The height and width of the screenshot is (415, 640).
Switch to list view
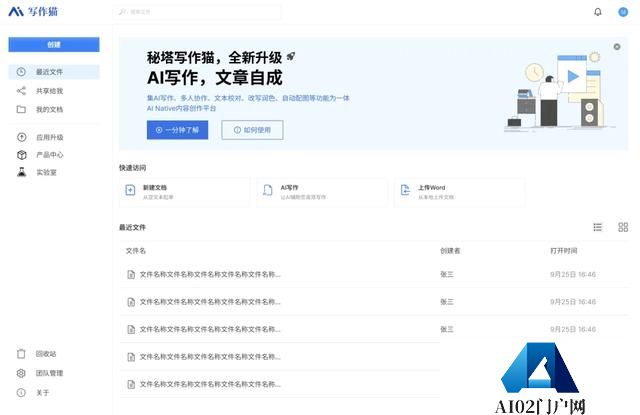pos(598,227)
